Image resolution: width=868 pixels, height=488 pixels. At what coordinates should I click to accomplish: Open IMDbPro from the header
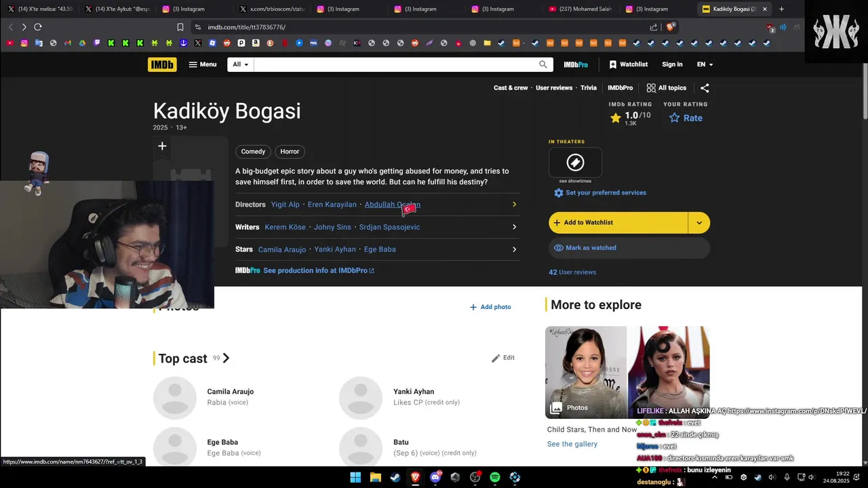(x=576, y=64)
